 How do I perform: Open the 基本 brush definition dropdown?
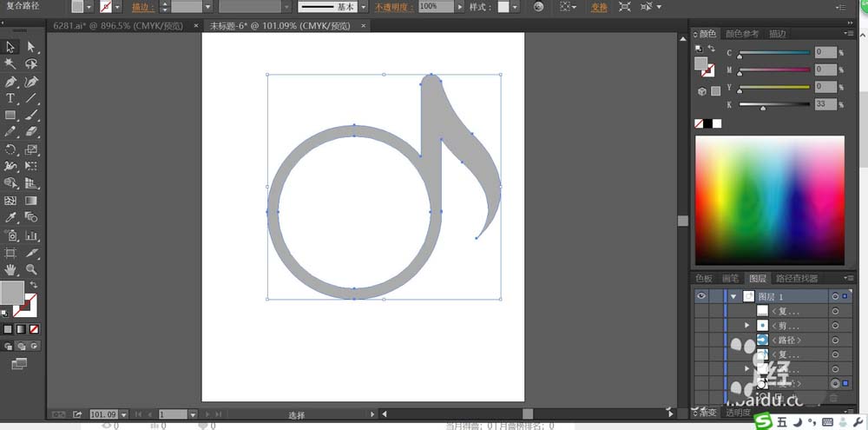click(363, 7)
